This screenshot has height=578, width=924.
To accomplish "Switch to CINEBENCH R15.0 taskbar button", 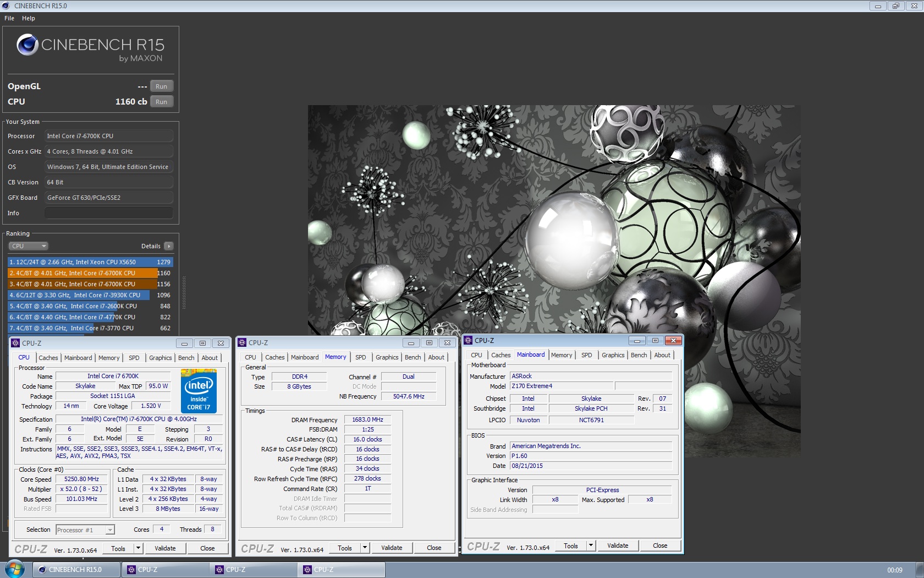I will click(76, 570).
